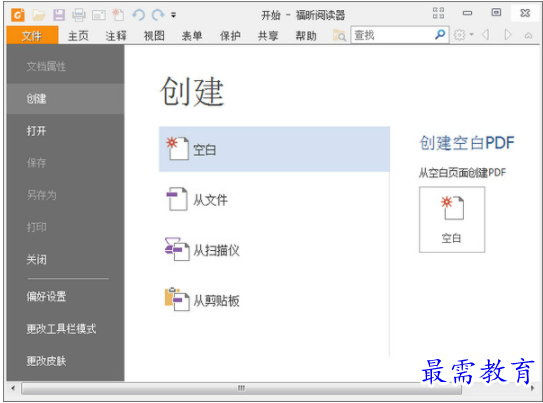This screenshot has width=543, height=403.
Task: Select 文档属性 in the sidebar
Action: pos(65,66)
